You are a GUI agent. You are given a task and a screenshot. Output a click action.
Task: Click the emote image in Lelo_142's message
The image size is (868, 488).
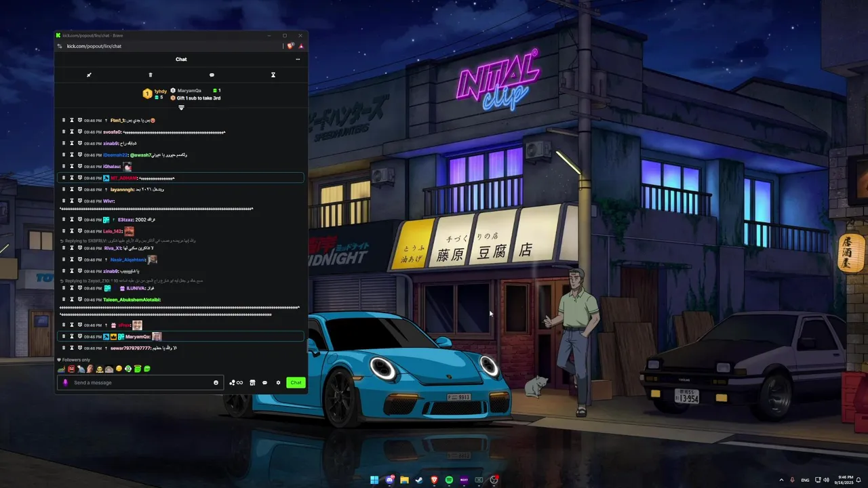129,231
